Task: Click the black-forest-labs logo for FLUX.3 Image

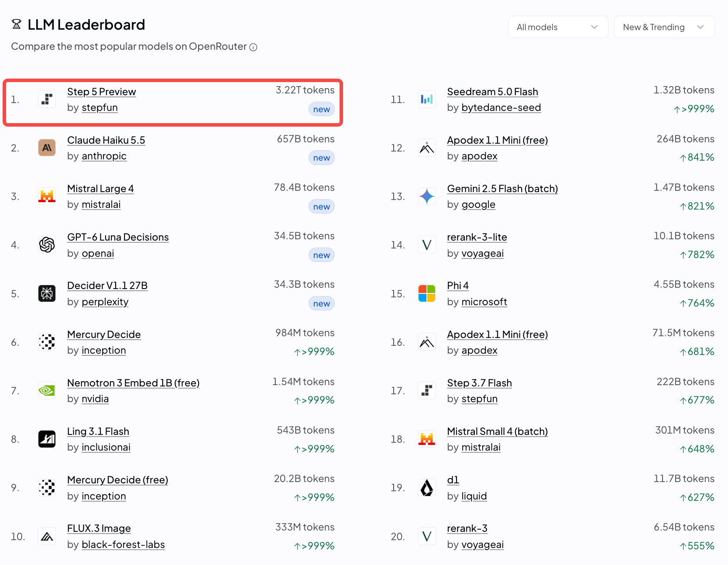Action: [x=47, y=537]
